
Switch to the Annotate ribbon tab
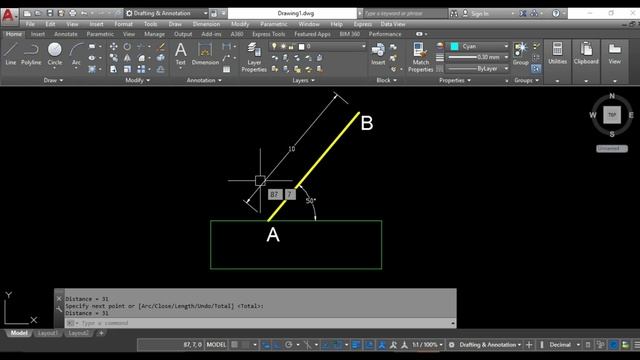click(x=65, y=34)
